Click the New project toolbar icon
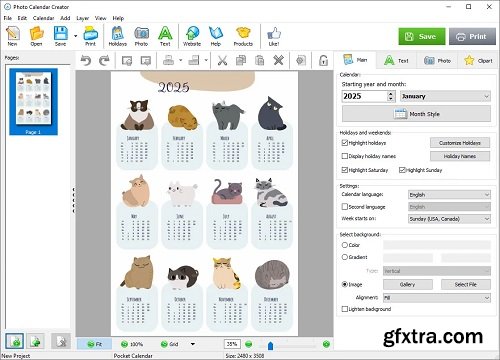Viewport: 500px width, 360px height. coord(12,36)
